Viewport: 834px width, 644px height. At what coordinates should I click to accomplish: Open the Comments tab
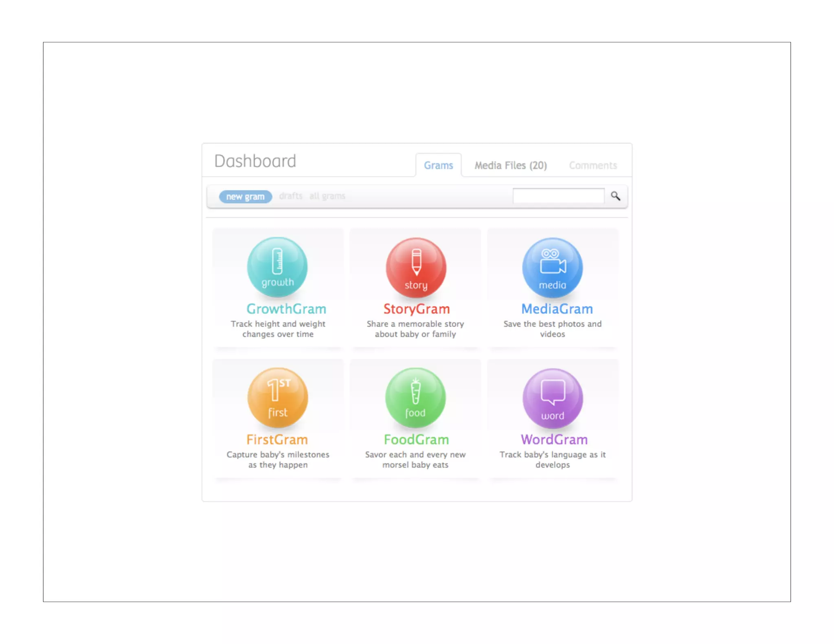[593, 165]
